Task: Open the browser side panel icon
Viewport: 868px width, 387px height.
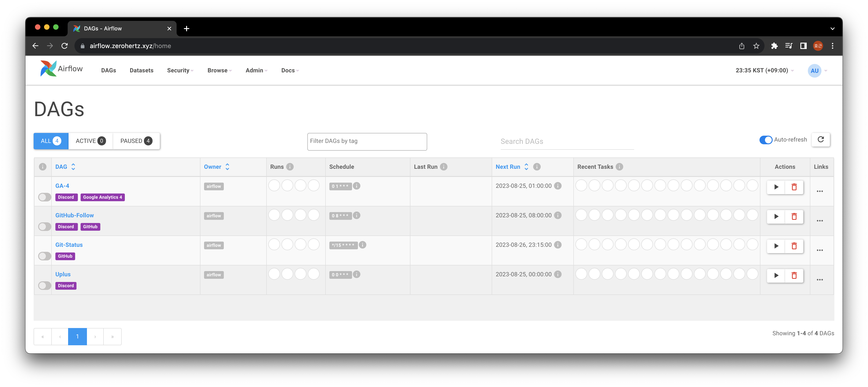Action: [x=803, y=46]
